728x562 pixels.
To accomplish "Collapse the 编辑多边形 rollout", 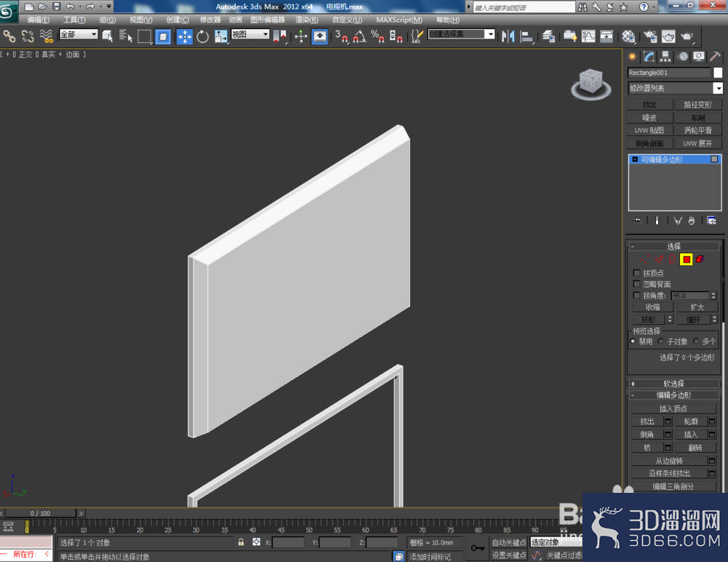I will click(673, 395).
